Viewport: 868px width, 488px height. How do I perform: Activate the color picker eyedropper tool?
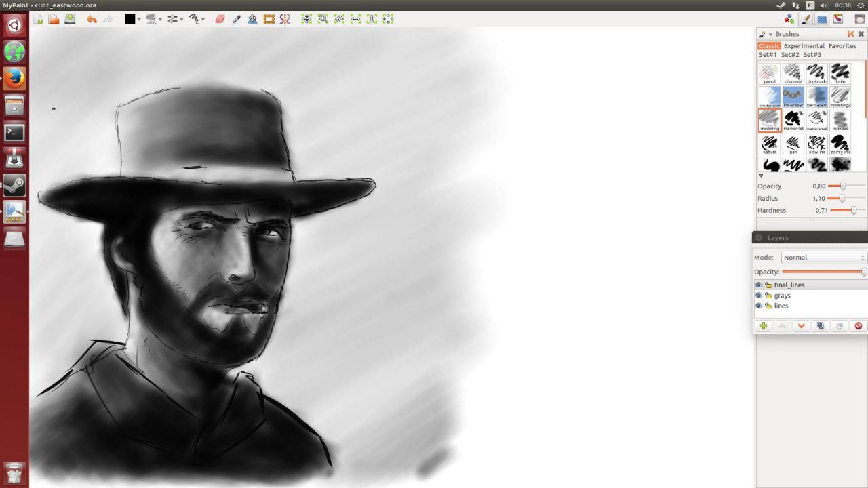pyautogui.click(x=237, y=19)
